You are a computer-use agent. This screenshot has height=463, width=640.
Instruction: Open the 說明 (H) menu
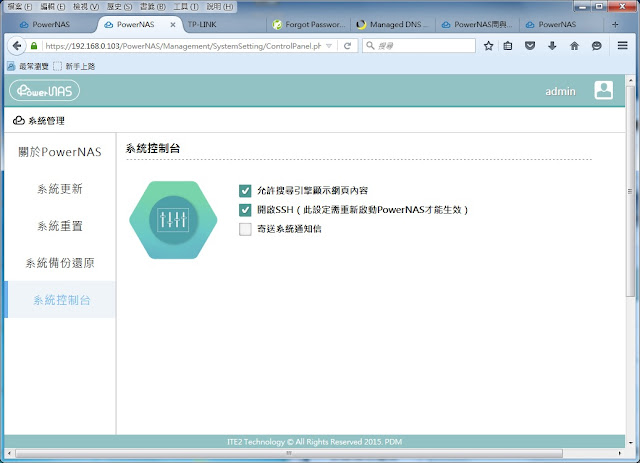coord(220,7)
